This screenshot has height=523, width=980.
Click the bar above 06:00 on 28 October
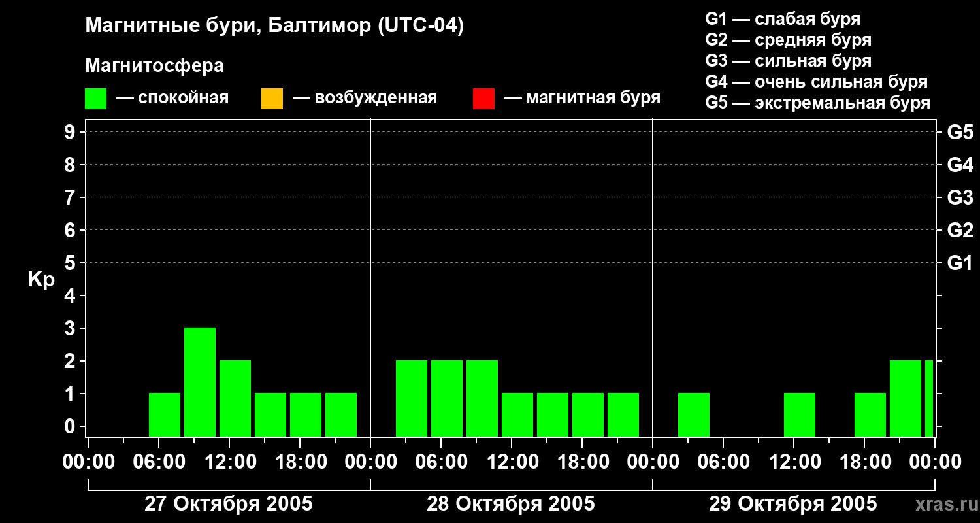(447, 398)
